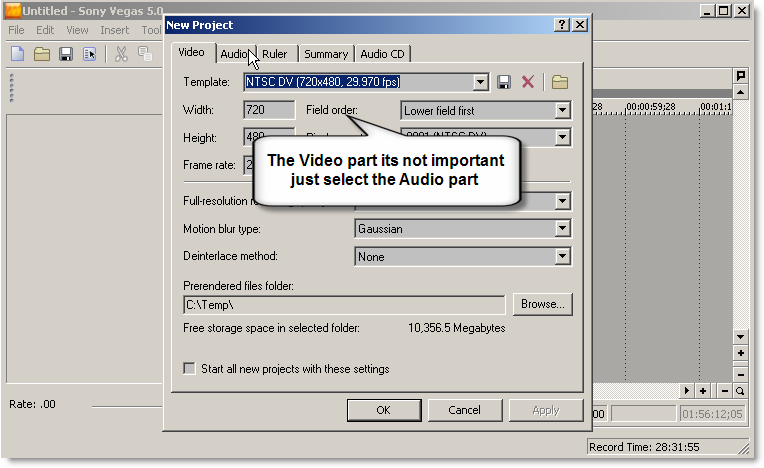The image size is (764, 468).
Task: Select the Video tab
Action: pyautogui.click(x=191, y=52)
